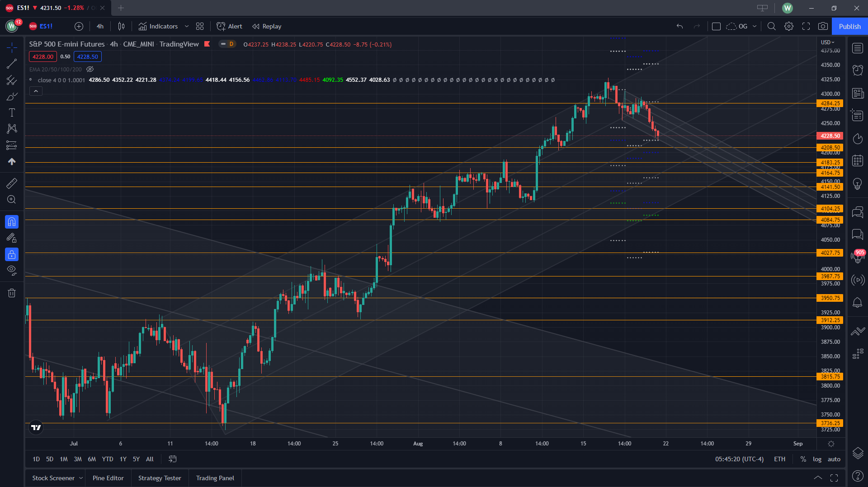Image resolution: width=868 pixels, height=487 pixels.
Task: Toggle percent scale mode
Action: pyautogui.click(x=803, y=459)
